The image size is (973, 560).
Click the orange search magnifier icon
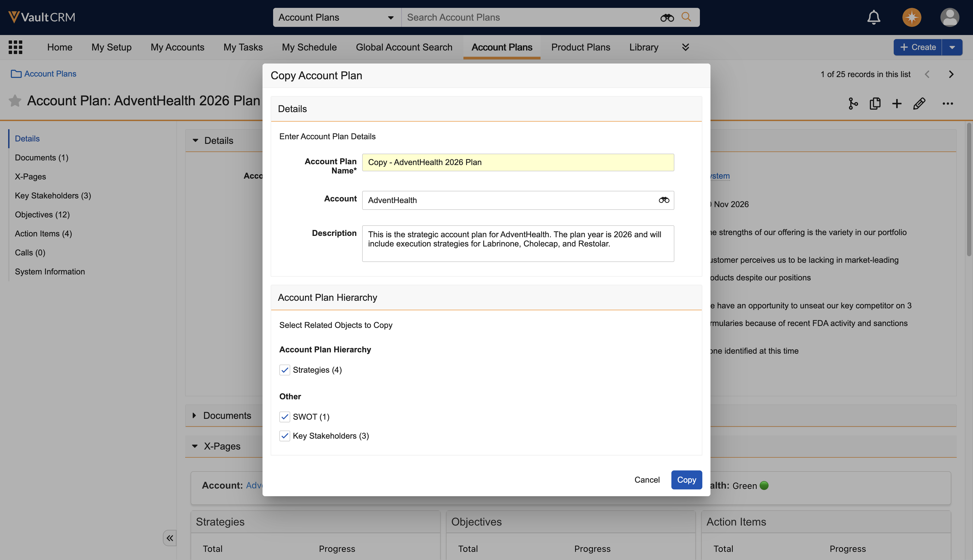(x=686, y=17)
